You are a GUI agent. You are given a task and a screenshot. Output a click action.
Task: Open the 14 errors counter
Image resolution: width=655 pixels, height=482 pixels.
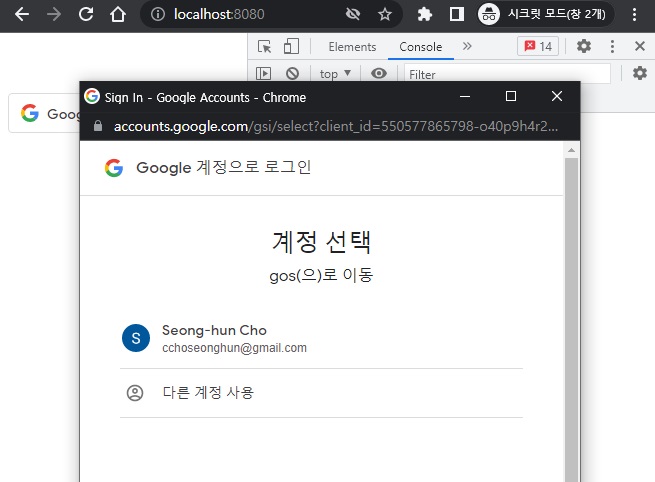538,46
